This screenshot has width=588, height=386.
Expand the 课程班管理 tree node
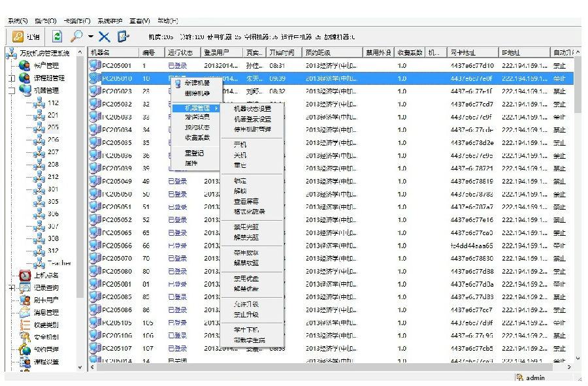(x=12, y=78)
